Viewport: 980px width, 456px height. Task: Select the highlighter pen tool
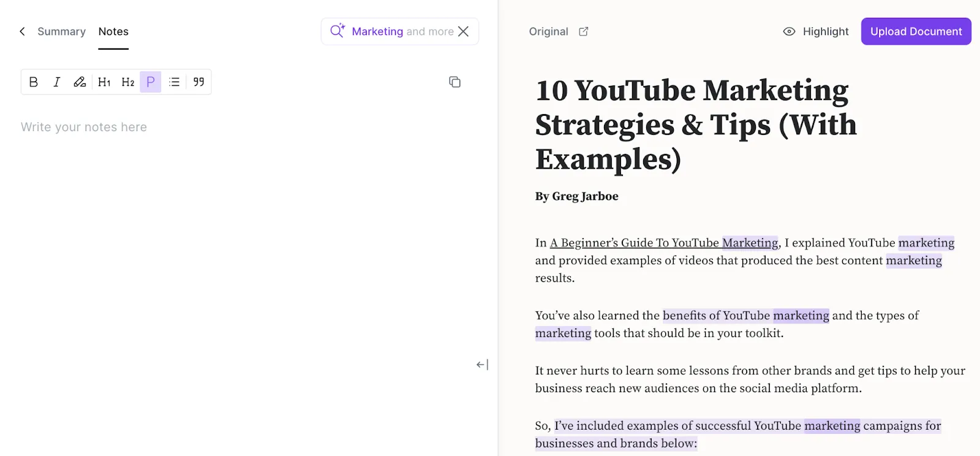click(80, 82)
